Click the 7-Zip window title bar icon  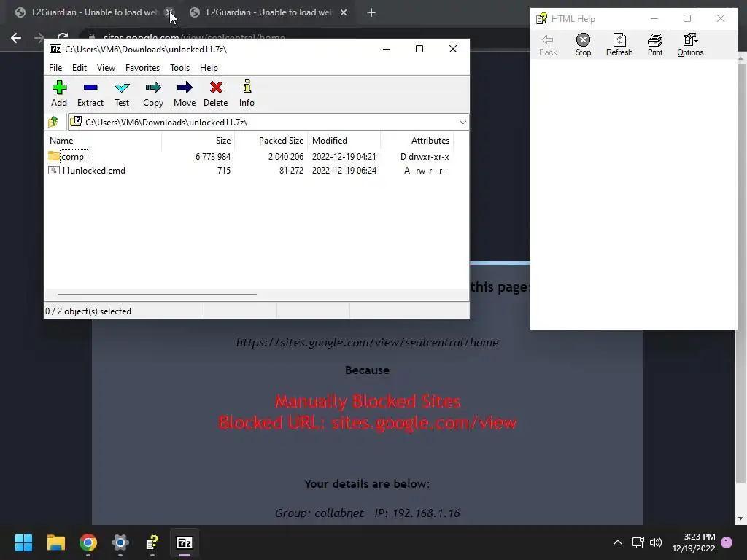(55, 49)
